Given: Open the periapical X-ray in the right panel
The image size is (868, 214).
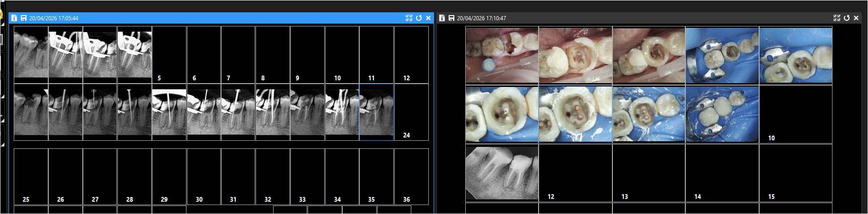Looking at the screenshot, I should click(x=502, y=172).
